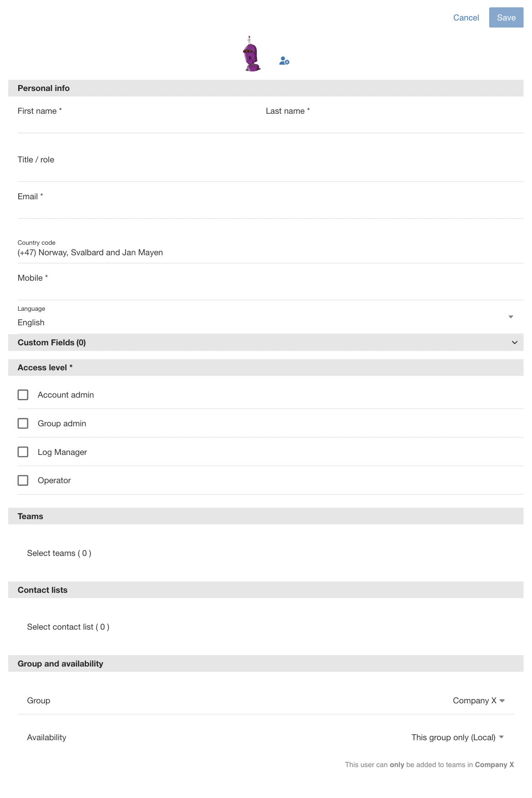This screenshot has width=532, height=798.
Task: Click the user settings icon beside avatar
Action: pos(284,61)
